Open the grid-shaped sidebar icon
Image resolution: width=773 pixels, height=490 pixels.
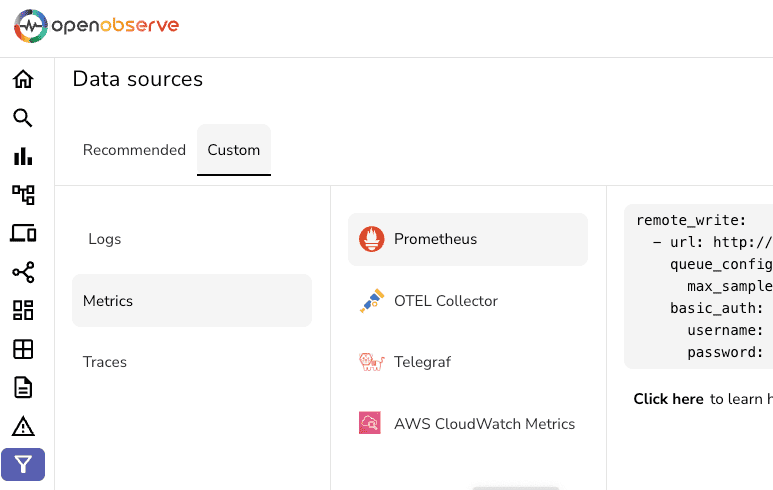coord(23,349)
